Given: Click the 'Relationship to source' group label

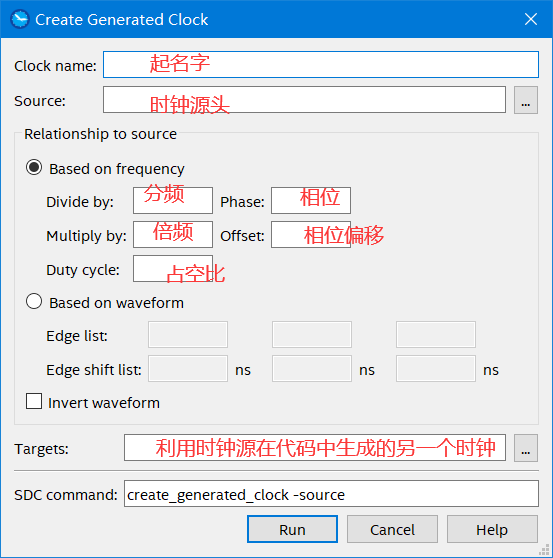Looking at the screenshot, I should (100, 134).
